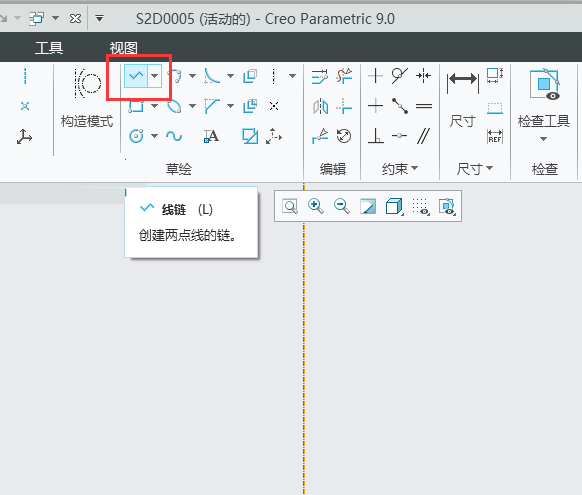Select the Parallel constraint icon
The image size is (582, 495).
(x=424, y=136)
